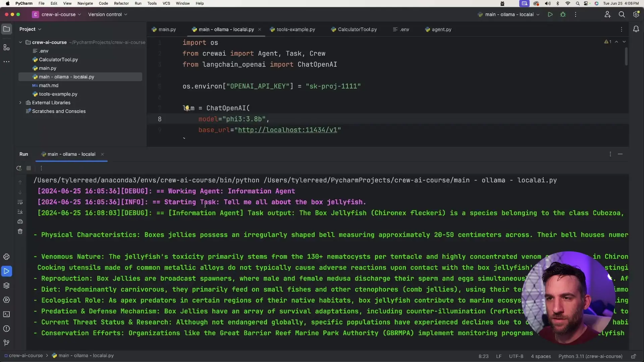This screenshot has height=362, width=644.
Task: Open warnings indicator in editor corner
Action: click(608, 42)
